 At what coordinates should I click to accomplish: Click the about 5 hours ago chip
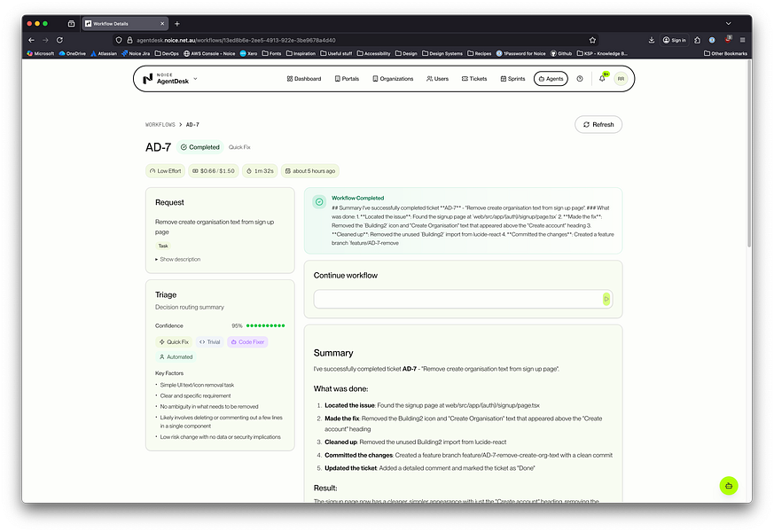[309, 171]
